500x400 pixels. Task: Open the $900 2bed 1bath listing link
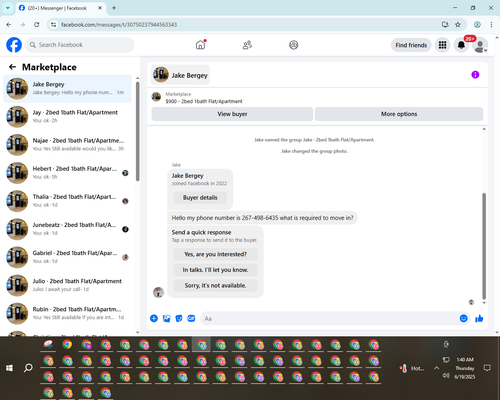pos(204,101)
